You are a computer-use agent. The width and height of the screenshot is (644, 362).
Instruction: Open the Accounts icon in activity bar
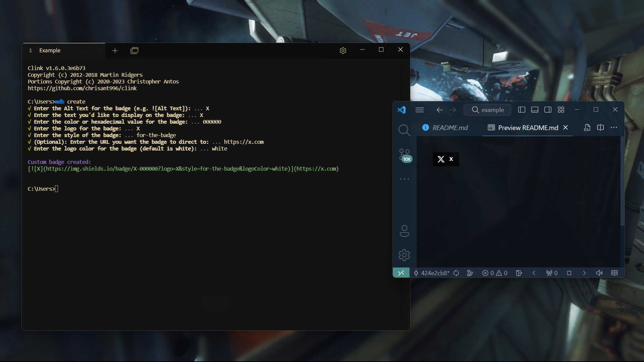click(405, 231)
